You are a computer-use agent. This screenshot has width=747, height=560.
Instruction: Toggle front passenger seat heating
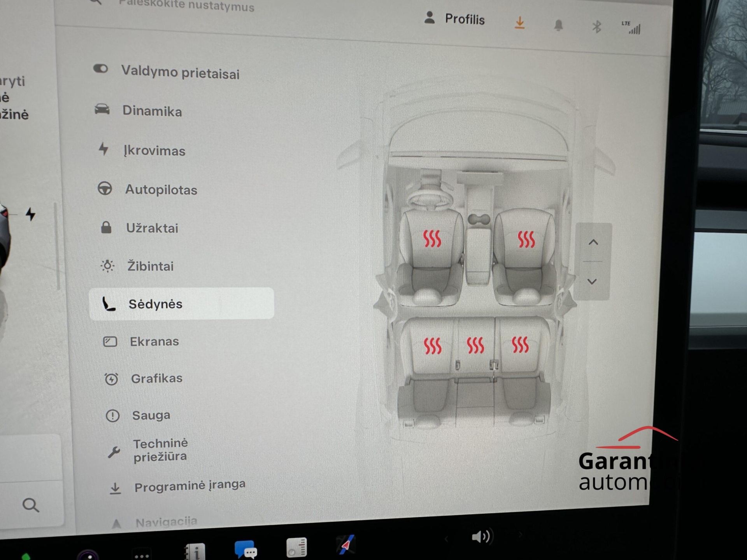point(526,239)
